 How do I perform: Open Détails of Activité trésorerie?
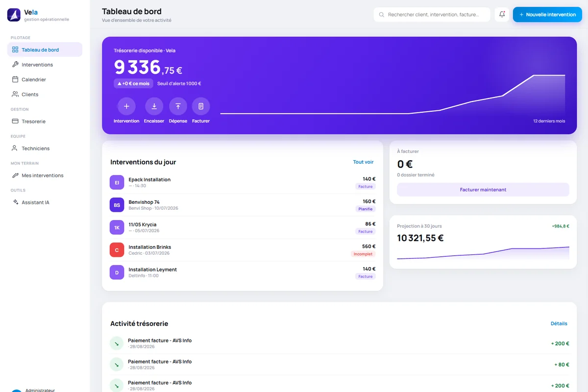559,323
